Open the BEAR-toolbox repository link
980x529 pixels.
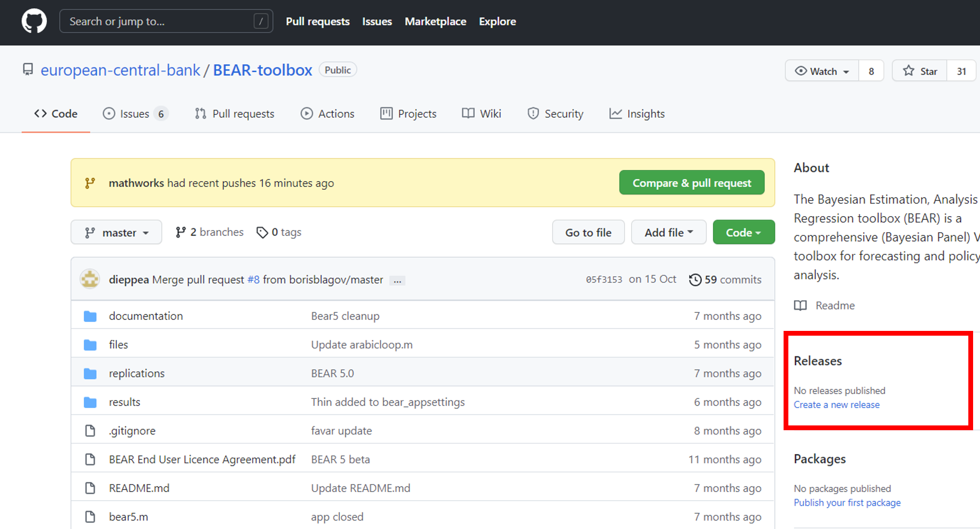tap(262, 70)
